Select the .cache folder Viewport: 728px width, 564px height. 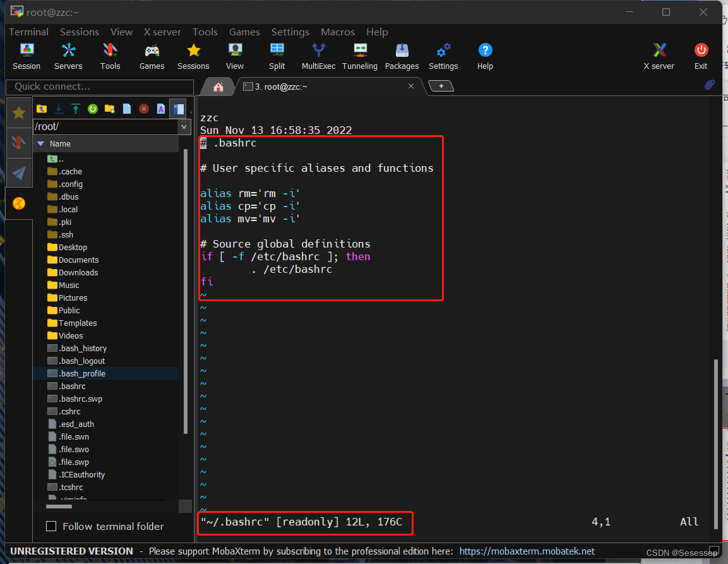[x=65, y=171]
